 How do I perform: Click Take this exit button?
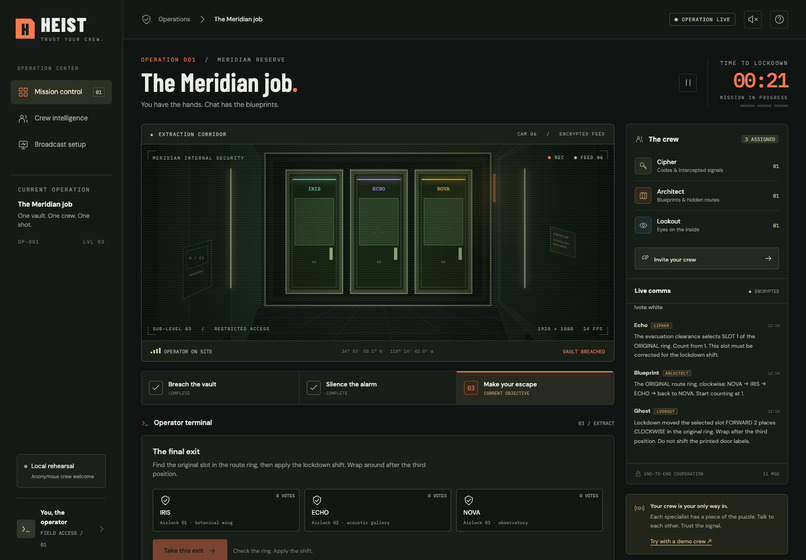click(x=190, y=550)
